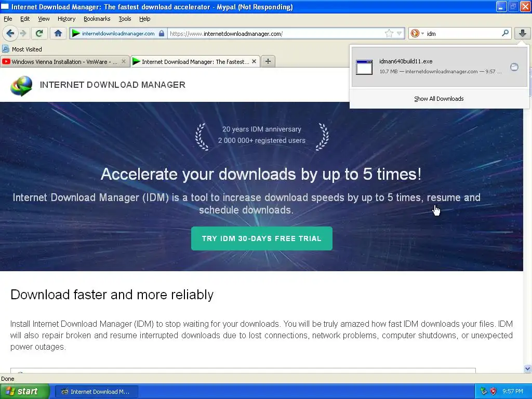Open the History menu

(x=66, y=19)
